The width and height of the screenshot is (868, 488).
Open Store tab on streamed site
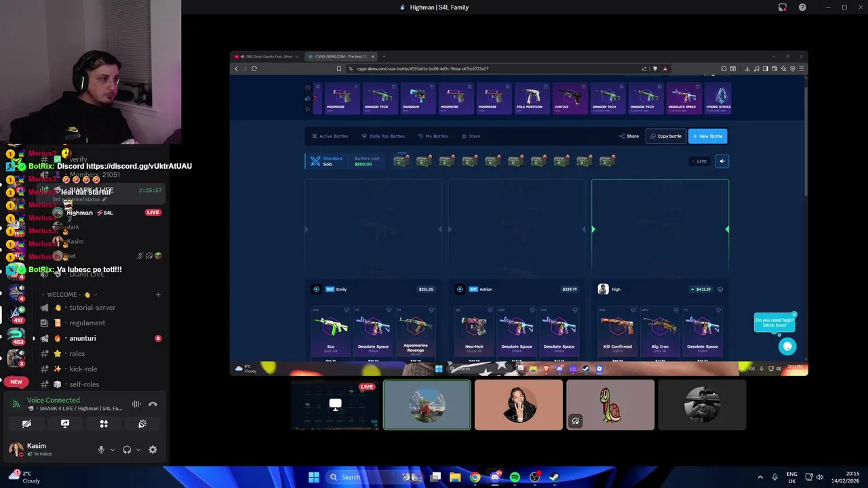[471, 136]
